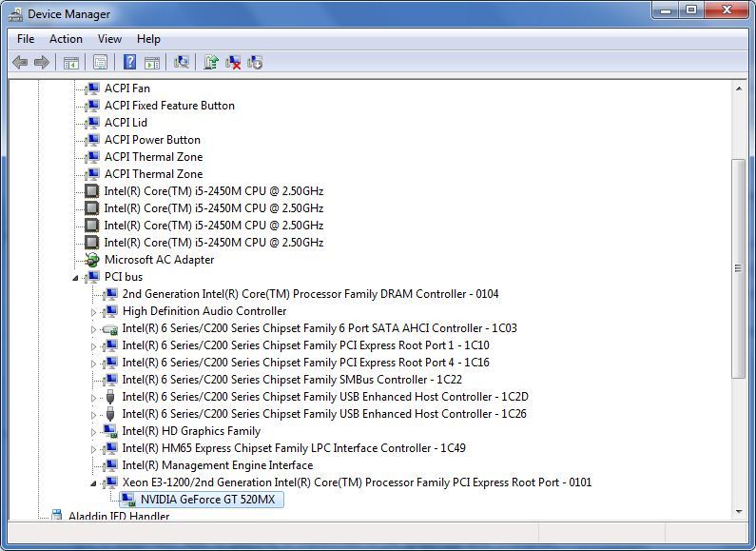756x551 pixels.
Task: Open the File menu
Action: tap(26, 39)
